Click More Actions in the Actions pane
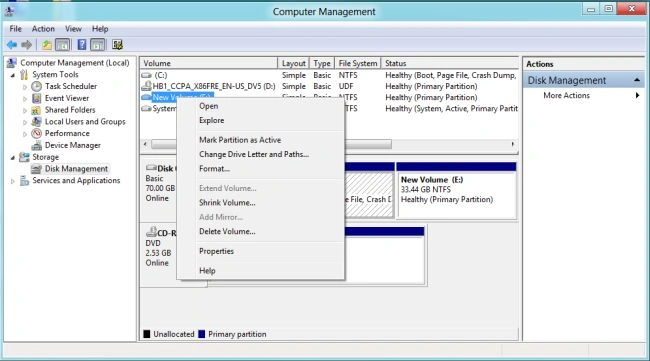This screenshot has width=650, height=361. 566,95
